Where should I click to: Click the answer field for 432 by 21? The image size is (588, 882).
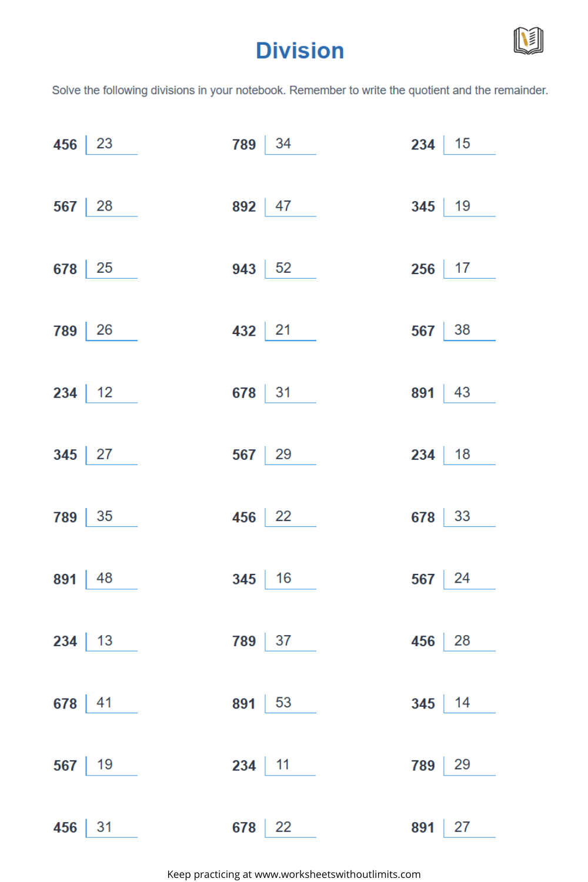coord(290,331)
